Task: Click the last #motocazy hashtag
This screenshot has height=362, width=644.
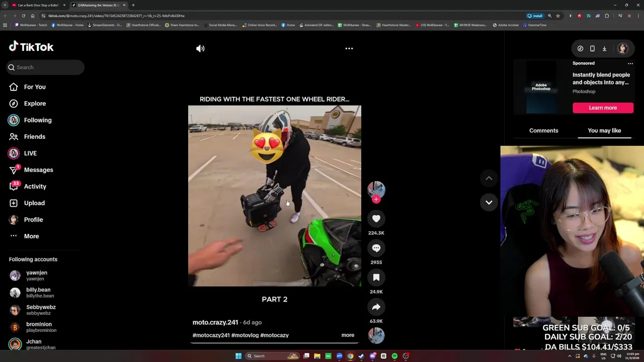Action: point(275,335)
